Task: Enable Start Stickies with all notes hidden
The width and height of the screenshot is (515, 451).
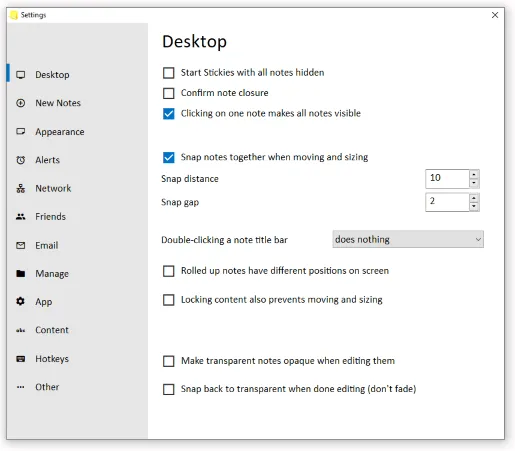Action: click(169, 73)
